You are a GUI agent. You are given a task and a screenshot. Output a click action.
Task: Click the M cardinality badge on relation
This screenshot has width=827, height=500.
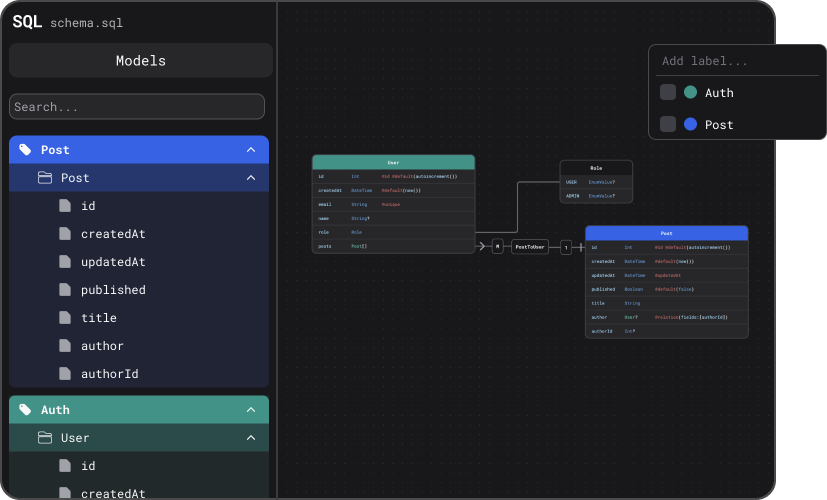point(497,246)
